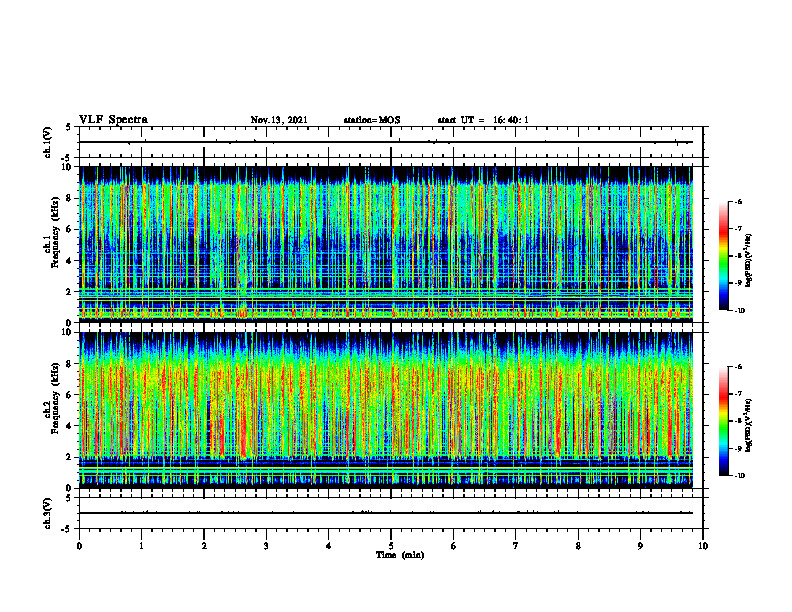792x612 pixels.
Task: Click the "-9" label on ch.2 color bar
Action: 737,448
